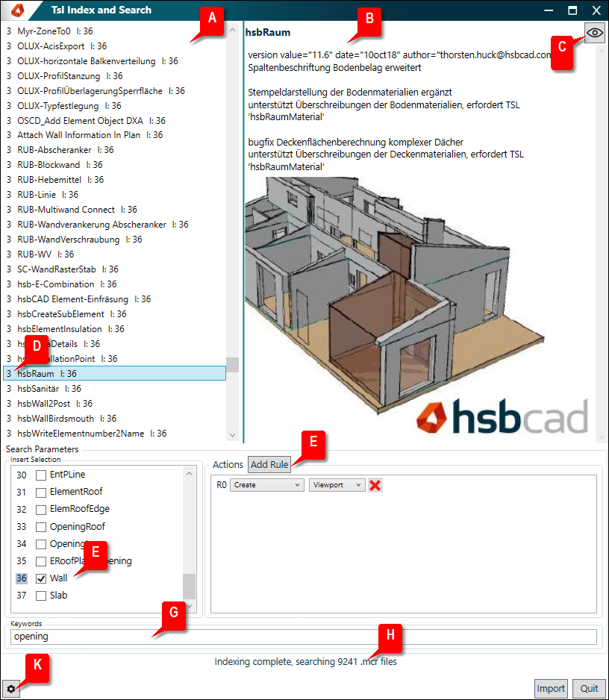609x700 pixels.
Task: Uncheck the Wall checkbox
Action: (41, 578)
